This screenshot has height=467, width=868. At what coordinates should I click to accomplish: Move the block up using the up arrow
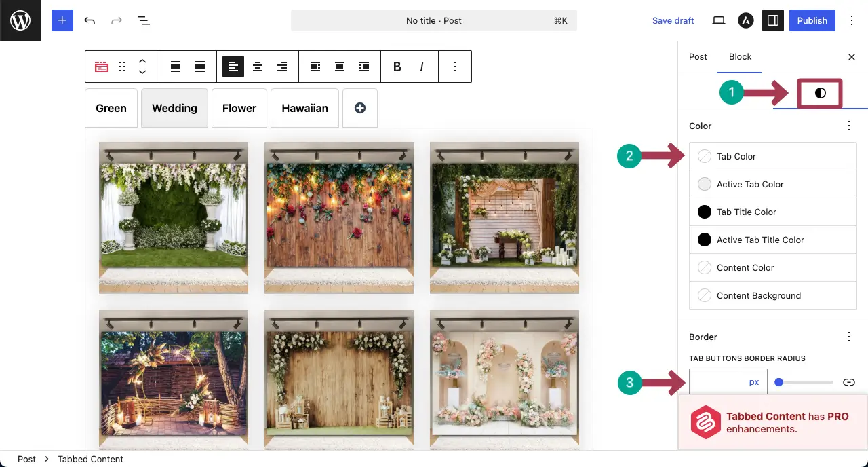pyautogui.click(x=142, y=62)
